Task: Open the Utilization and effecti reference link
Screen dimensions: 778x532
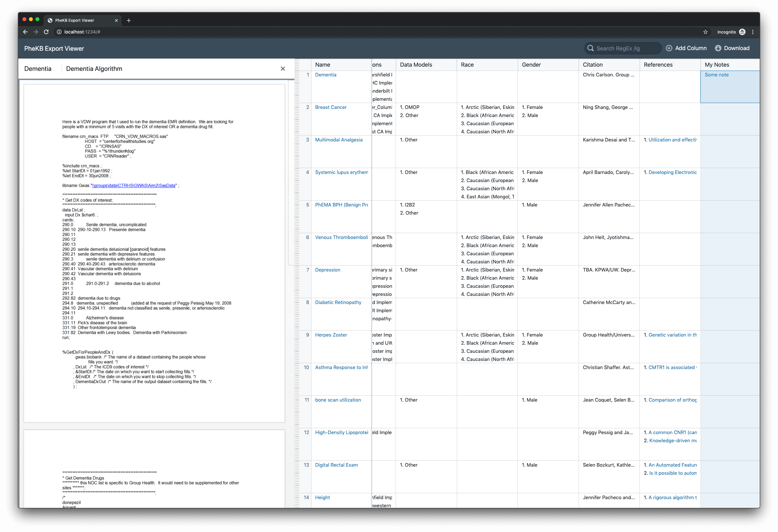Action: (x=672, y=140)
